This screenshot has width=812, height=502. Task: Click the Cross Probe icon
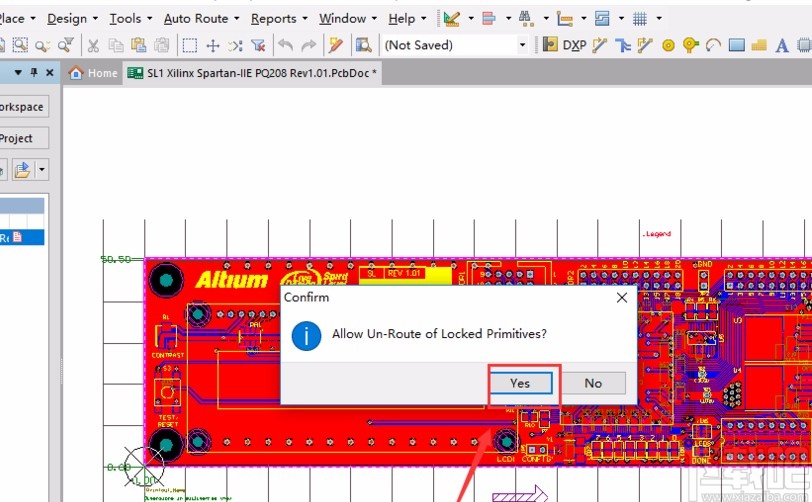336,46
